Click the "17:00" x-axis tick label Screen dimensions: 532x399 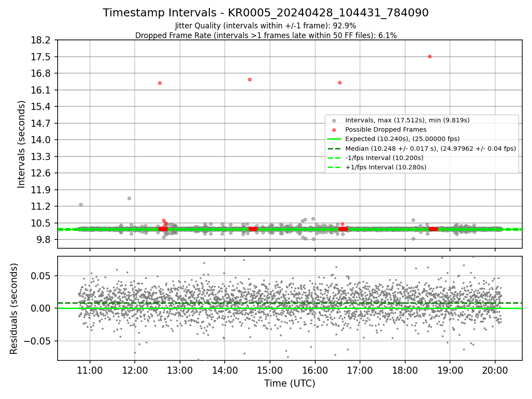[x=360, y=370]
